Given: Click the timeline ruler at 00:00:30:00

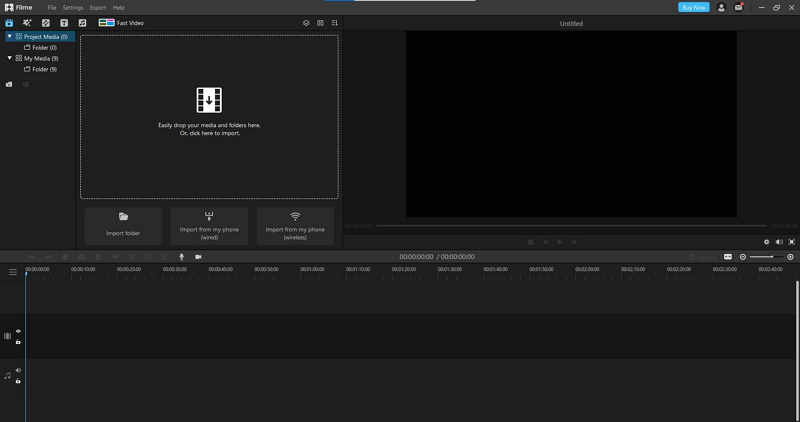Looking at the screenshot, I should pos(175,271).
